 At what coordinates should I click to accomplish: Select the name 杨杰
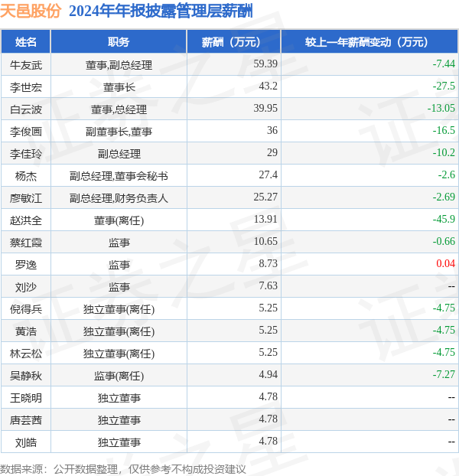click(26, 176)
